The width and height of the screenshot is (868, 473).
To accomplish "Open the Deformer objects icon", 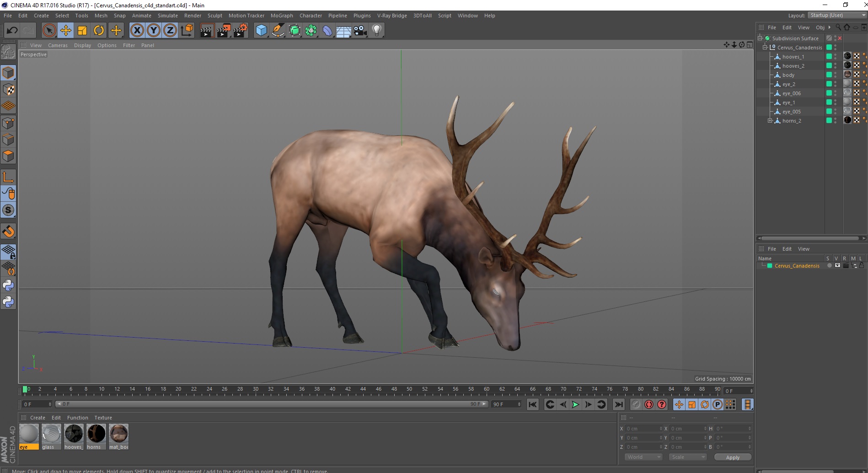I will tap(327, 31).
